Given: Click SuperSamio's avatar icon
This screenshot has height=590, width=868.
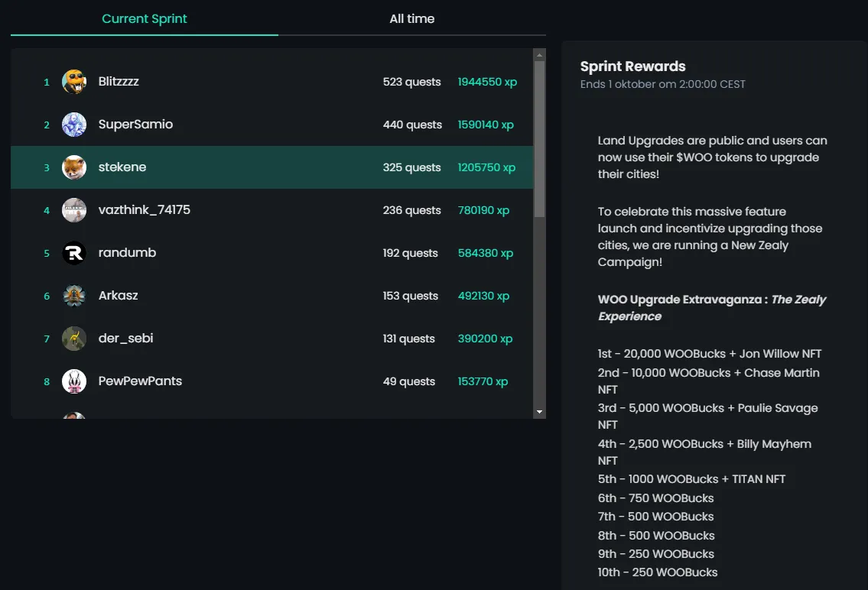Looking at the screenshot, I should click(74, 125).
